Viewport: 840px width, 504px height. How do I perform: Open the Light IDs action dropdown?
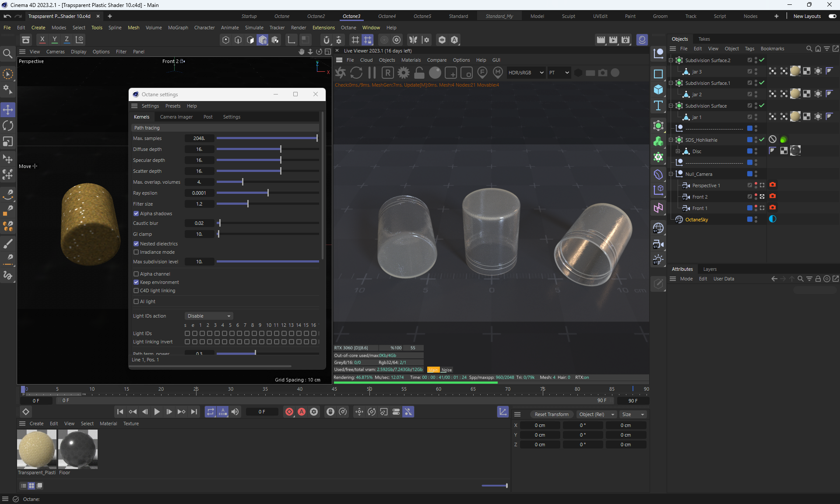[209, 316]
